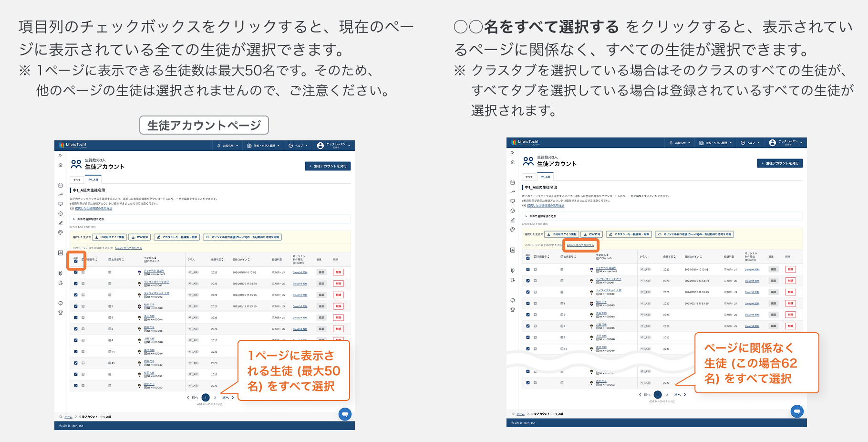The width and height of the screenshot is (868, 442).
Task: Open the 学校・クラス管理 dropdown menu
Action: click(264, 146)
